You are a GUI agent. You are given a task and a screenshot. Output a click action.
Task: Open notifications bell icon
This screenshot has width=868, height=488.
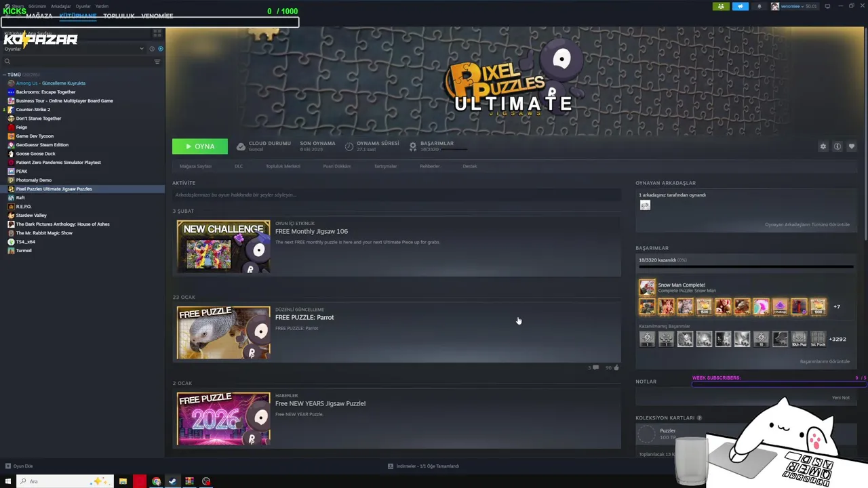pyautogui.click(x=759, y=6)
